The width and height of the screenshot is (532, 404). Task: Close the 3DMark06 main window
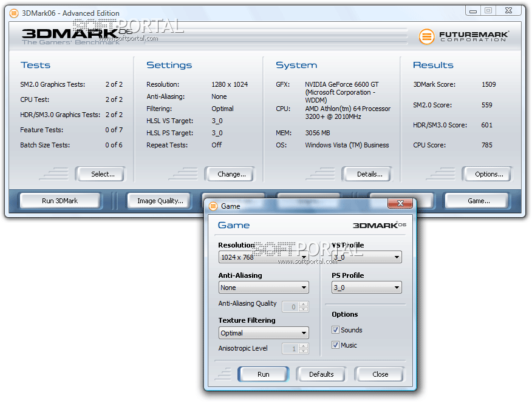[x=508, y=11]
